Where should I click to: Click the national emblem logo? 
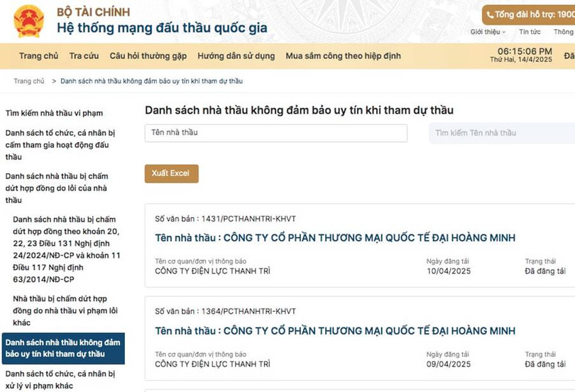tap(28, 21)
